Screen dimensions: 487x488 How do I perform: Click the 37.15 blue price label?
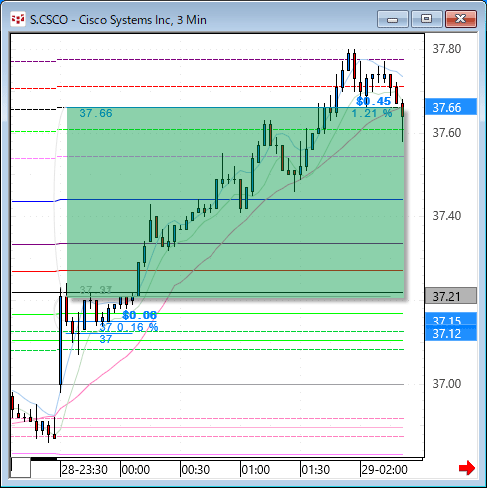click(451, 320)
